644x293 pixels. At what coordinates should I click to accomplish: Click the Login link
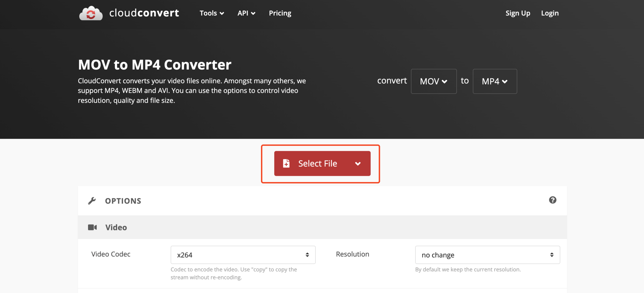coord(550,13)
